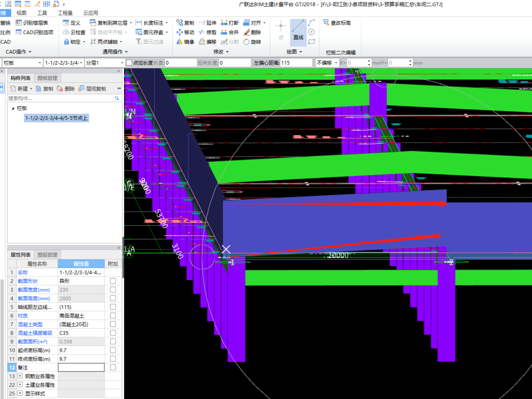The image size is (532, 399).
Task: Click the 打断 break tool
Action: 230,23
